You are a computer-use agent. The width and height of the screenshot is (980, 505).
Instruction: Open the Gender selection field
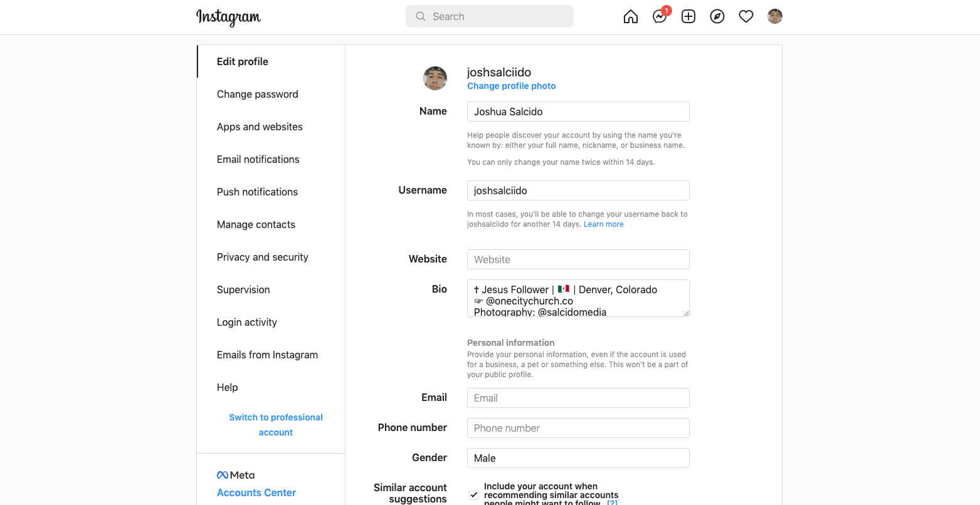point(578,458)
